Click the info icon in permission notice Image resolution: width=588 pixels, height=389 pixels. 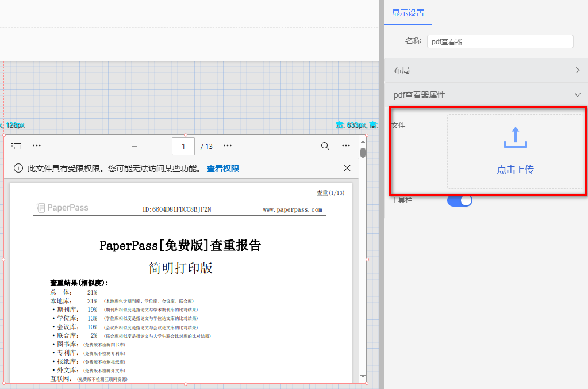pyautogui.click(x=18, y=168)
